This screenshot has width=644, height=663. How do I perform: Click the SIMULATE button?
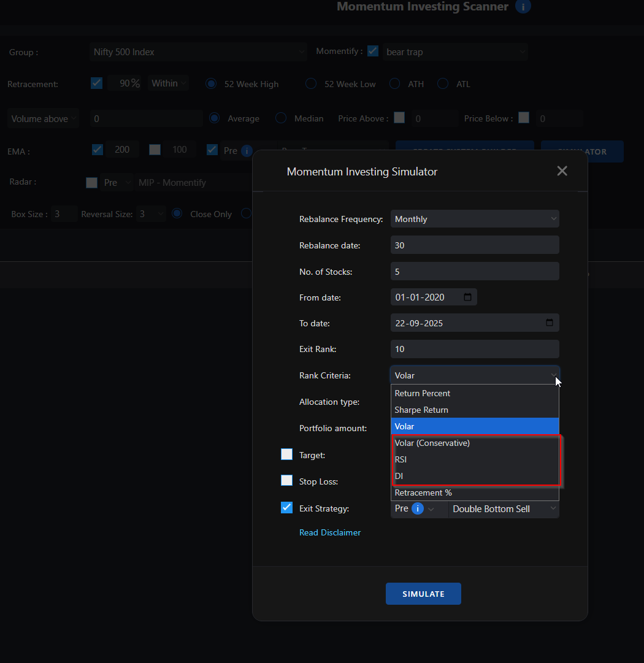click(423, 594)
